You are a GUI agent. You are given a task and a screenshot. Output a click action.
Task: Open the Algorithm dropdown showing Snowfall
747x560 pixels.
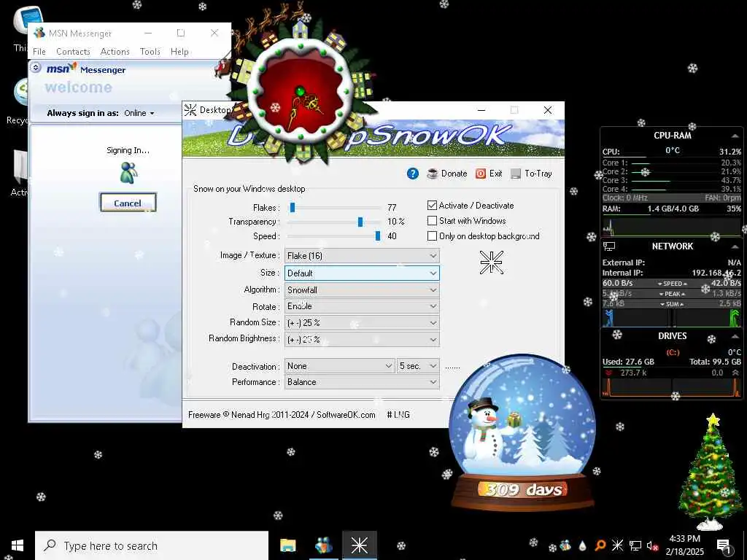click(362, 290)
